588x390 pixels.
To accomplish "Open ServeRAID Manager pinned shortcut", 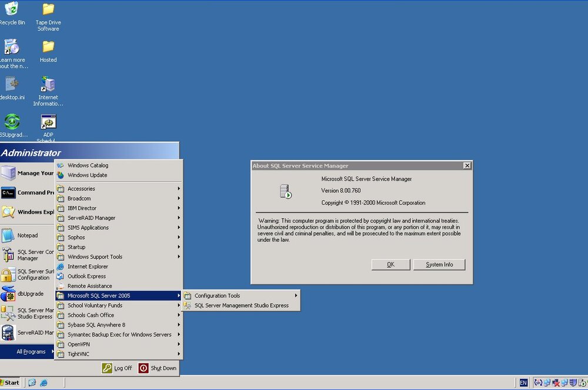I will click(27, 332).
